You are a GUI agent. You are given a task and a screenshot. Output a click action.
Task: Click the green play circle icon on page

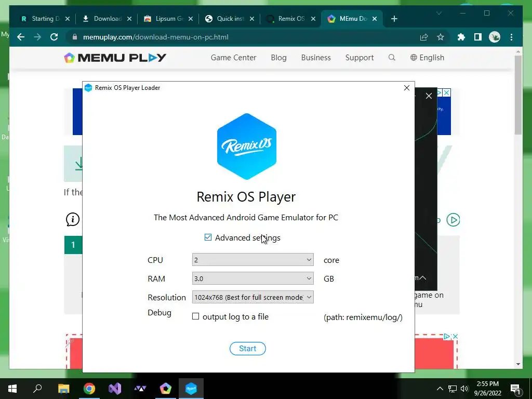click(453, 220)
